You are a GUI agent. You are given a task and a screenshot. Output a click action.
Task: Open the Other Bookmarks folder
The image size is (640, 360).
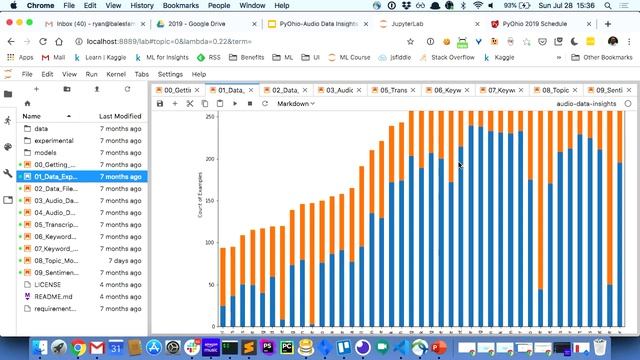tap(602, 58)
